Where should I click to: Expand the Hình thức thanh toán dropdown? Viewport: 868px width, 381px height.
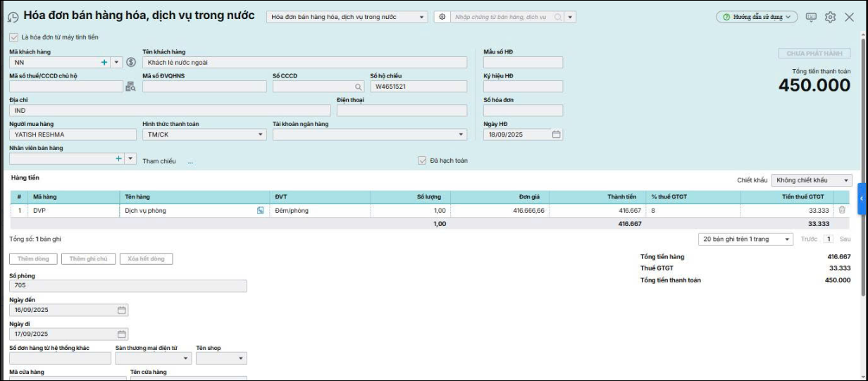pos(261,135)
